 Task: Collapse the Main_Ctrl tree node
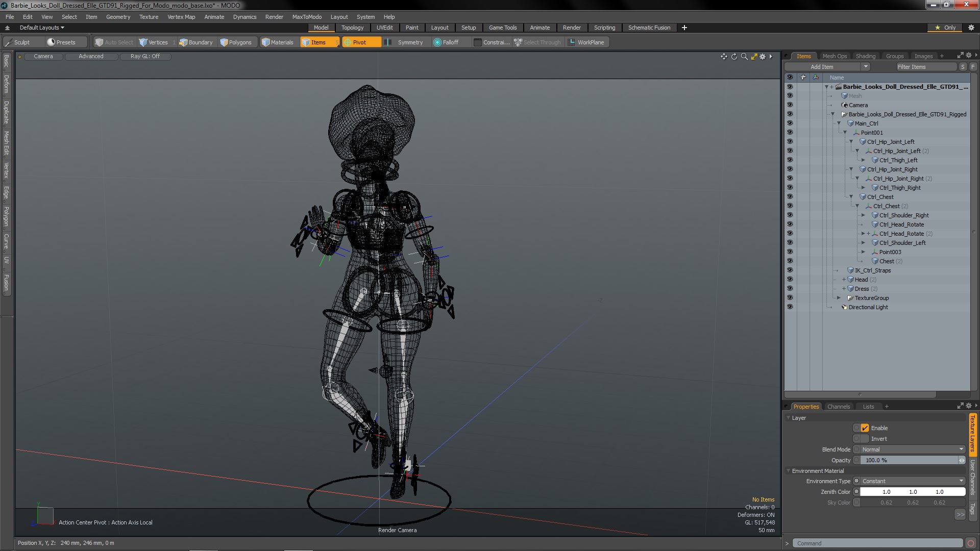point(839,123)
